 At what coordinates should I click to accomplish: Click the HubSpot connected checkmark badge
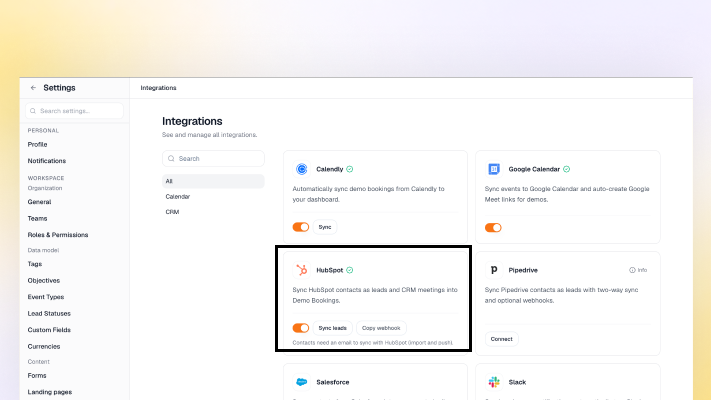[350, 270]
